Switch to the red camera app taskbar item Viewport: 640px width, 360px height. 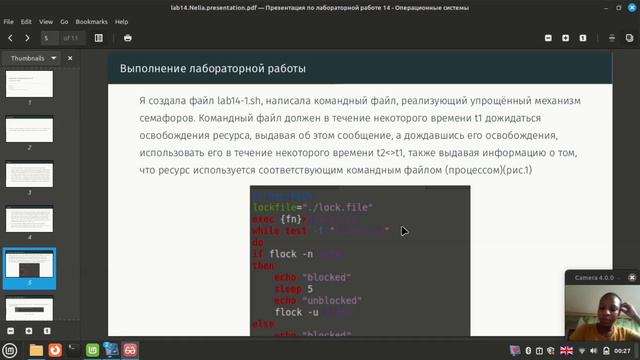130,350
